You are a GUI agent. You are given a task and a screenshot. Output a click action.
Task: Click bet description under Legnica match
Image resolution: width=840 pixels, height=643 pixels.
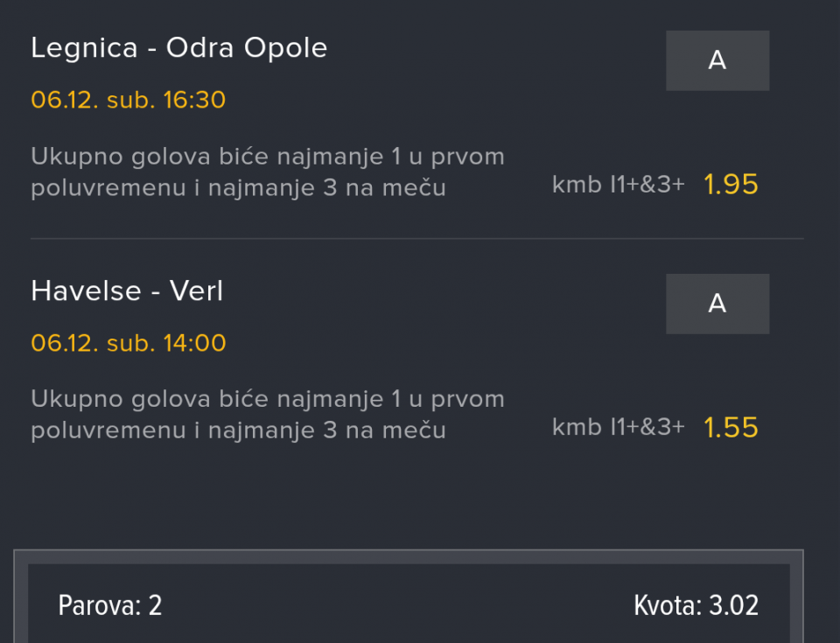(267, 172)
